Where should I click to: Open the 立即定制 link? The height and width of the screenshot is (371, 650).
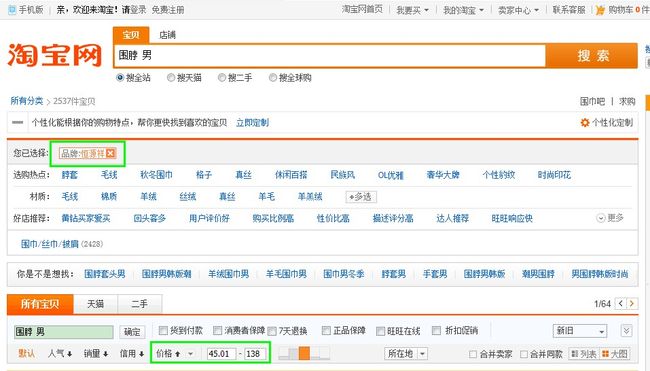(252, 123)
